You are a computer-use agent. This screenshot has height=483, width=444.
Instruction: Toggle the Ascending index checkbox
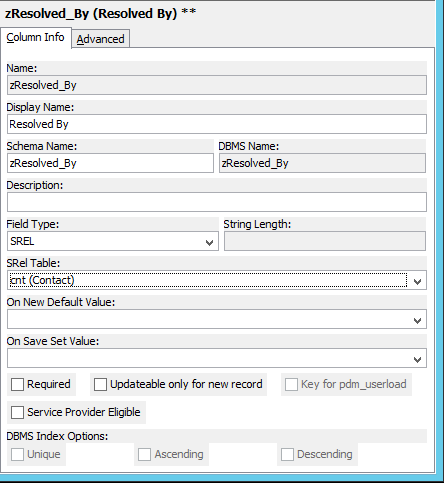144,454
